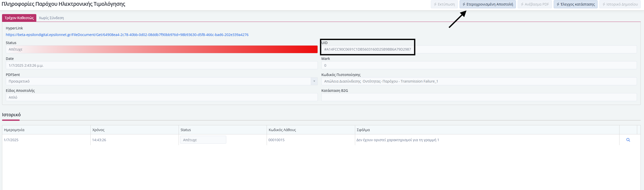Click the Εκτύπωση button
This screenshot has height=190, width=644.
(x=444, y=4)
